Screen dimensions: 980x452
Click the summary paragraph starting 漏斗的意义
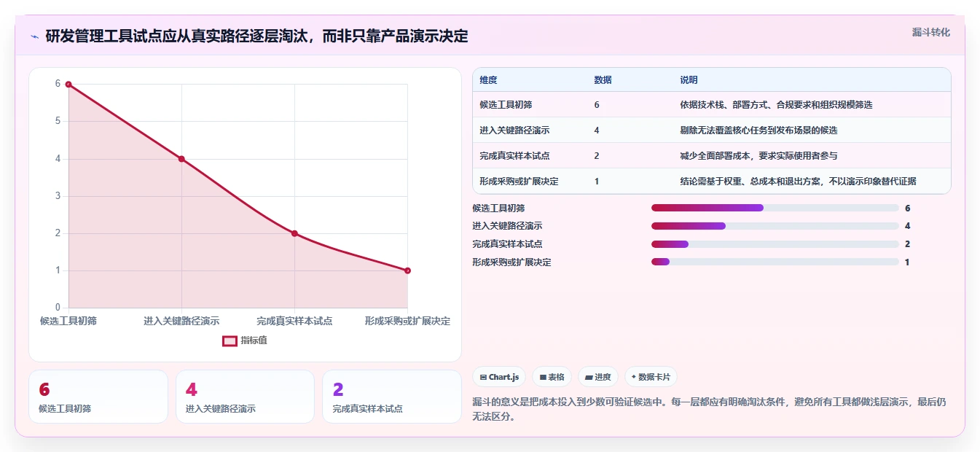[709, 410]
